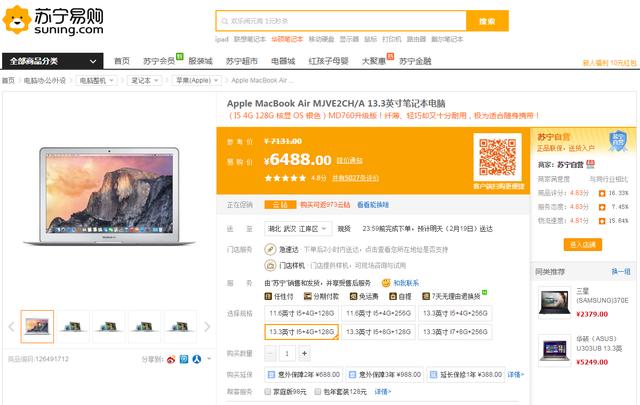Show next product thumbnails with right arrow

click(x=207, y=327)
